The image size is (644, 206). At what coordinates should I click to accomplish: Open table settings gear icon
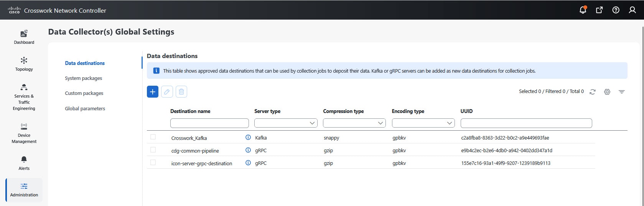tap(607, 92)
